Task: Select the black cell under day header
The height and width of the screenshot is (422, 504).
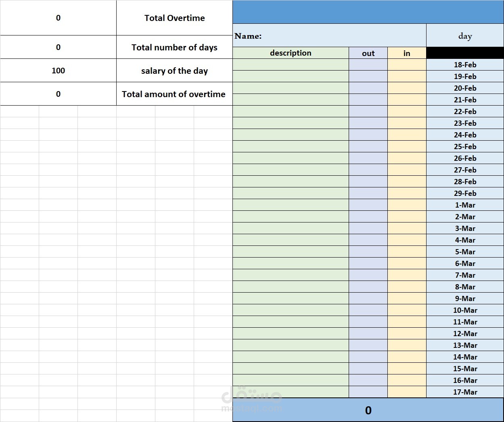Action: coord(465,53)
